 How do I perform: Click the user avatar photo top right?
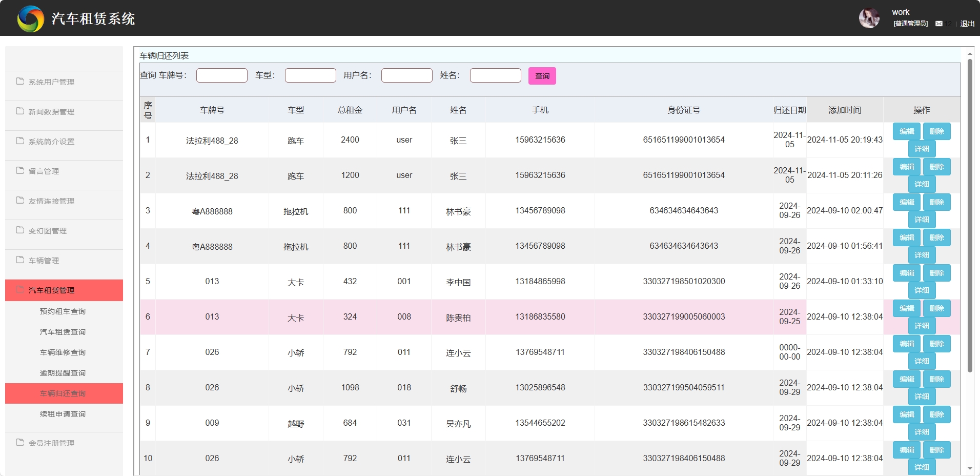869,17
